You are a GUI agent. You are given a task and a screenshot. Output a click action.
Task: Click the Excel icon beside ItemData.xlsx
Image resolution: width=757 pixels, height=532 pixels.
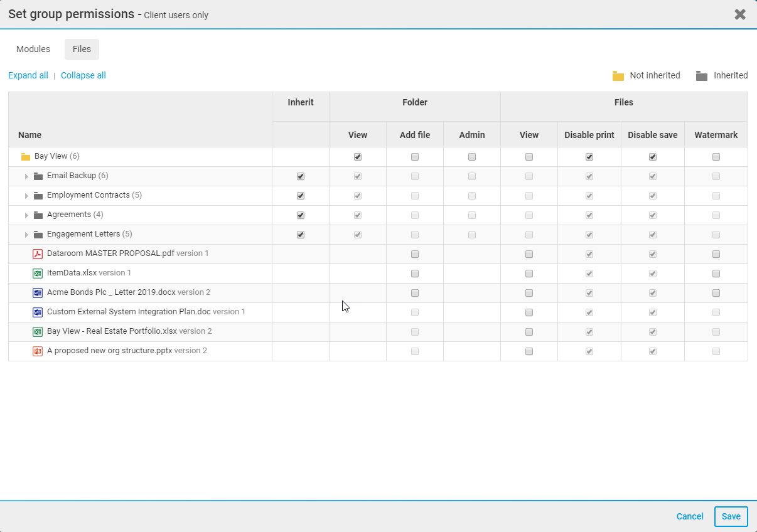pyautogui.click(x=37, y=274)
